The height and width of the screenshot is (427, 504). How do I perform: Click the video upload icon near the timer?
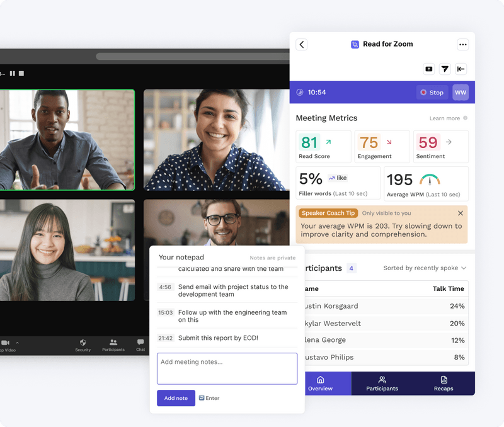[429, 69]
